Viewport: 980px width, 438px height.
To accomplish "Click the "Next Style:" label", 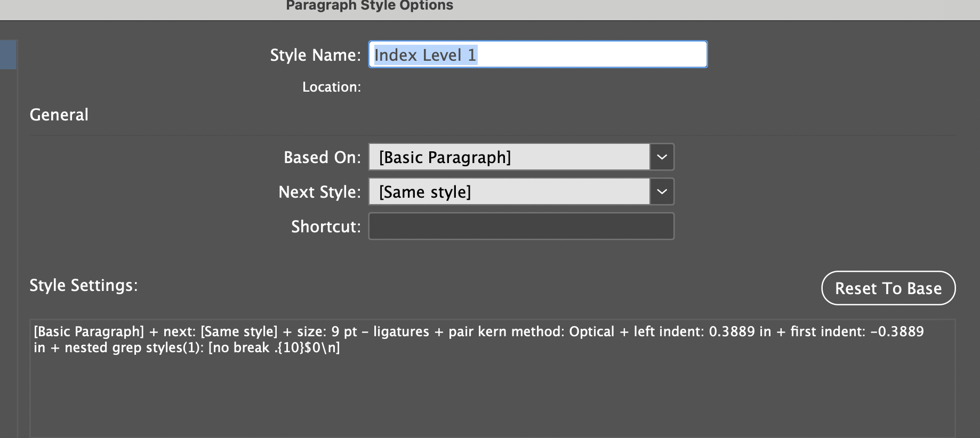I will tap(319, 192).
